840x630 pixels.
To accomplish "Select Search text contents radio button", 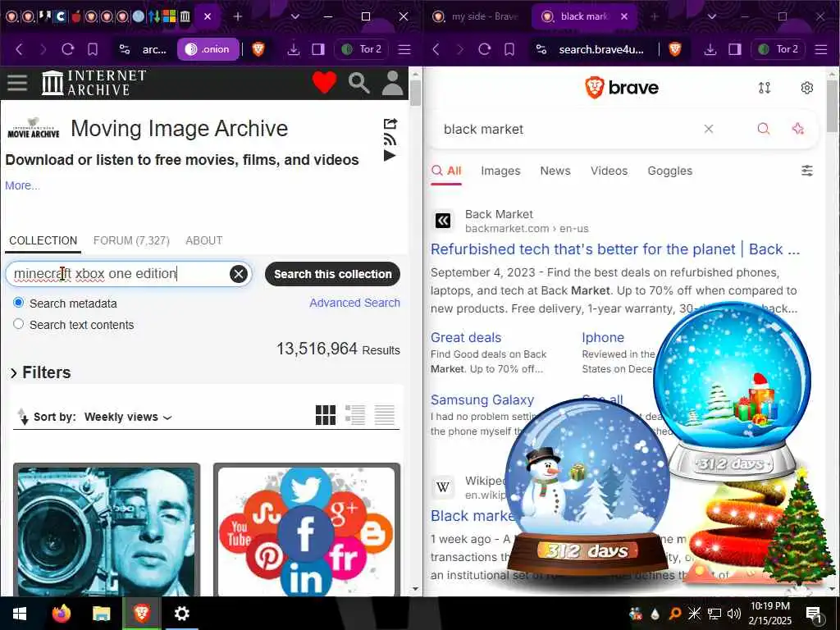I will pos(19,324).
